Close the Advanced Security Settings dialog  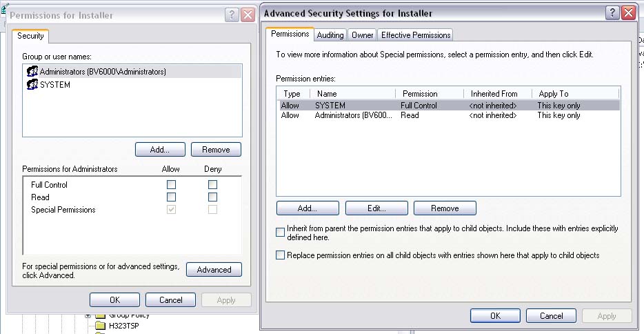(628, 12)
